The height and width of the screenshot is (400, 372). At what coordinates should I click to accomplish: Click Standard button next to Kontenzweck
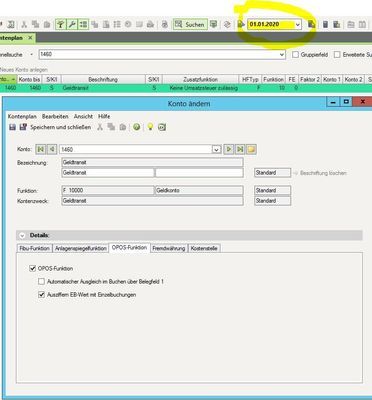(272, 201)
